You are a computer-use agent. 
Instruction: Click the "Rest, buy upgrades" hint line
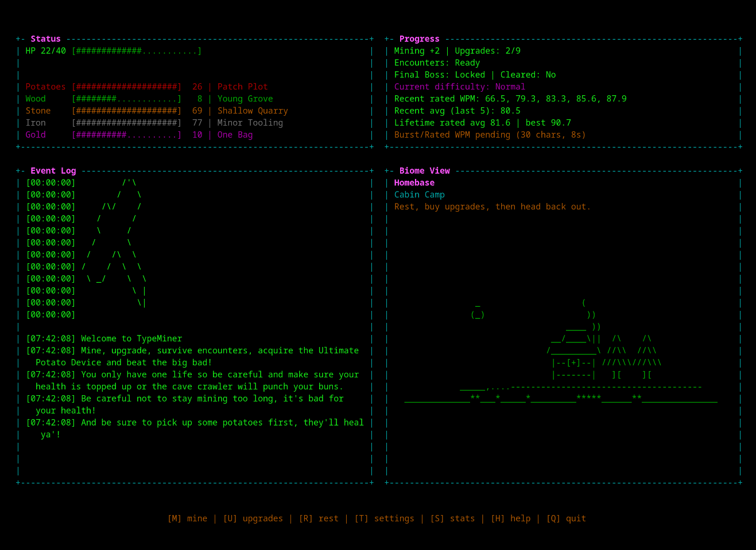coord(493,207)
